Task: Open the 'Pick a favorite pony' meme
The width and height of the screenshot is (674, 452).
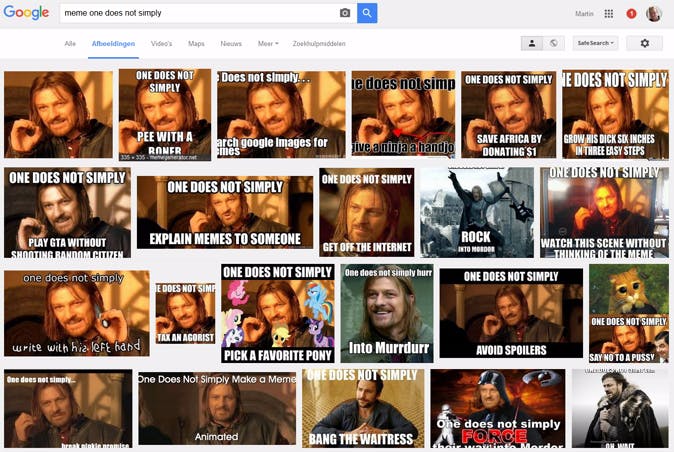Action: tap(278, 313)
